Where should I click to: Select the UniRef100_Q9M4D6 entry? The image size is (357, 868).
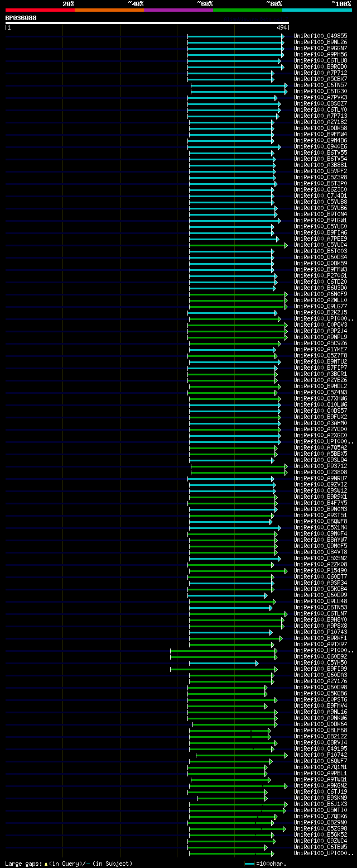click(x=321, y=140)
